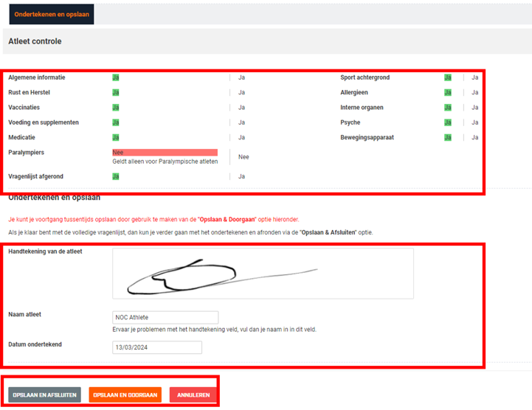This screenshot has width=532, height=410.
Task: Click the Annuleren button
Action: tap(193, 395)
